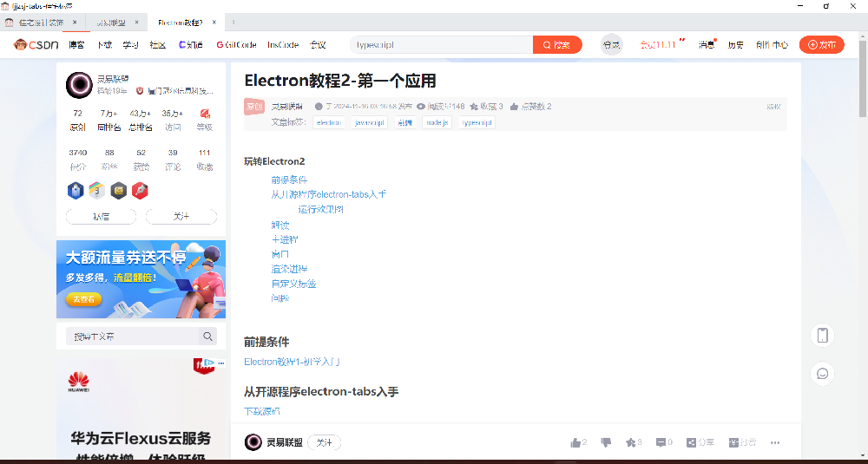
Task: Click the red shield company verification icon
Action: [140, 91]
